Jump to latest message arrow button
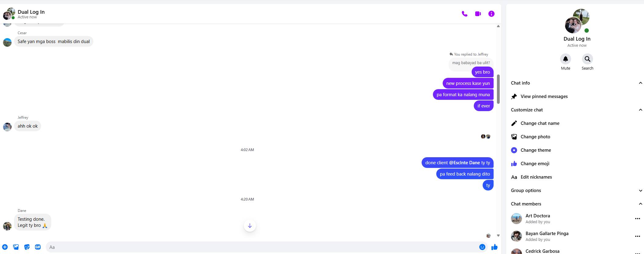This screenshot has width=644, height=254. coord(250,226)
